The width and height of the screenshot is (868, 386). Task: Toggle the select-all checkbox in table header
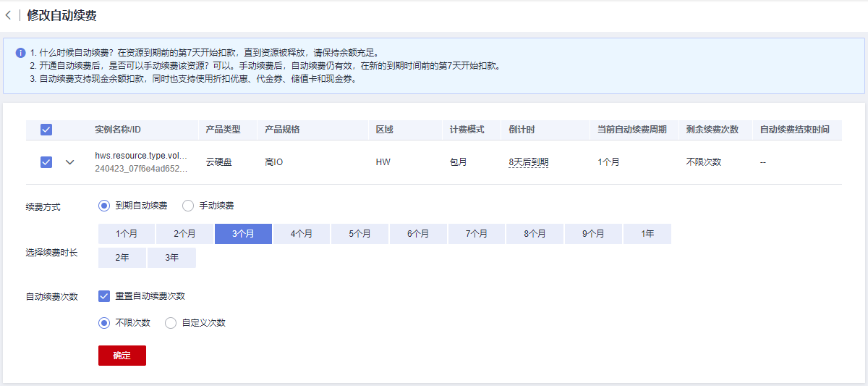pyautogui.click(x=46, y=130)
